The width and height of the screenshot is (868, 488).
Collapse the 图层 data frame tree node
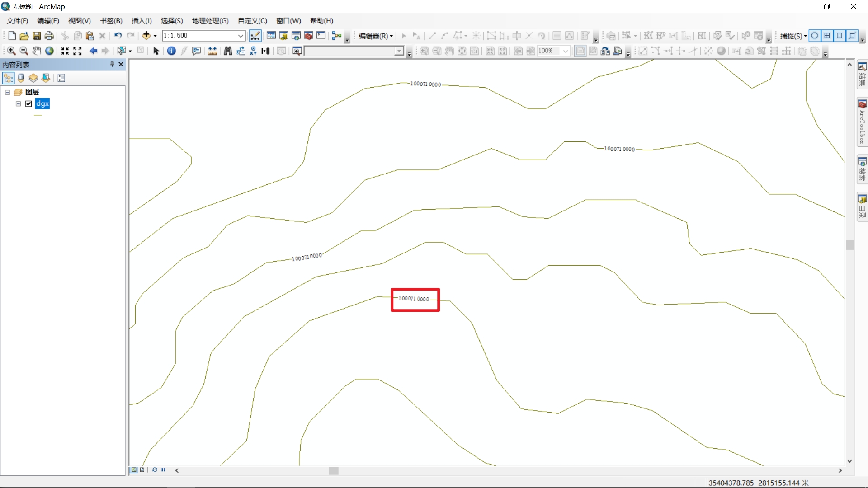click(8, 92)
